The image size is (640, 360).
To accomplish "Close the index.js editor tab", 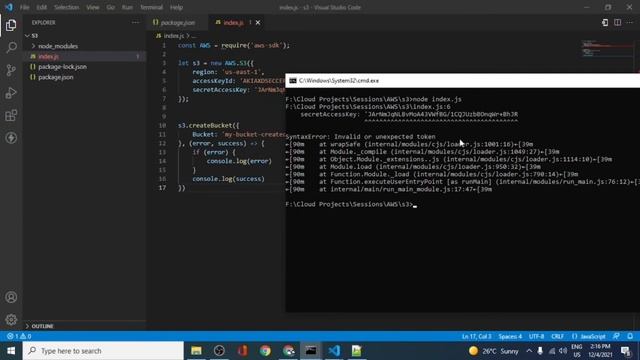I will (x=258, y=22).
